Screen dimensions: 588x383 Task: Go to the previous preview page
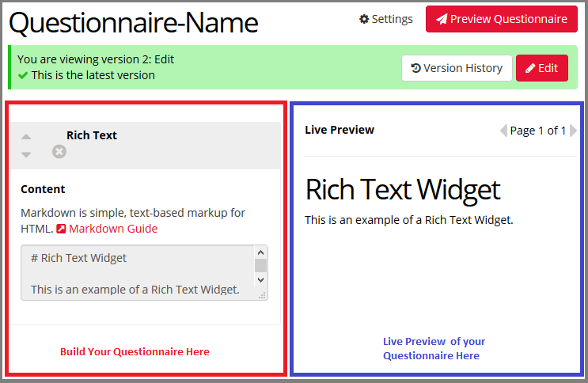pyautogui.click(x=503, y=131)
